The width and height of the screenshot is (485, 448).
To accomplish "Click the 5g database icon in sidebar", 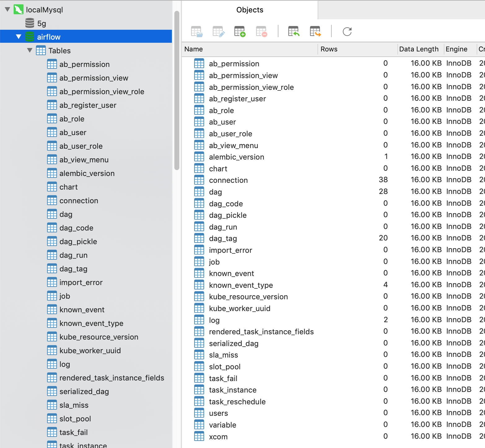I will pos(30,23).
